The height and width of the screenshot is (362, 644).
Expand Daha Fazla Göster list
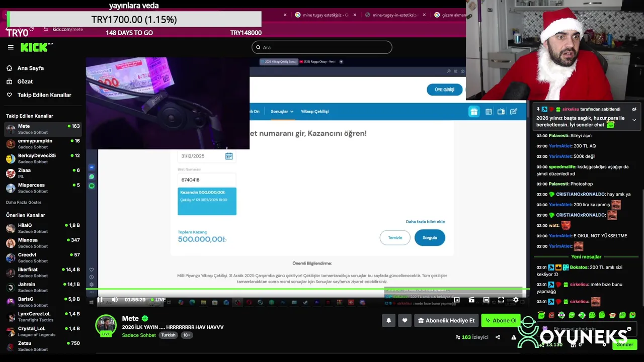[x=24, y=202]
